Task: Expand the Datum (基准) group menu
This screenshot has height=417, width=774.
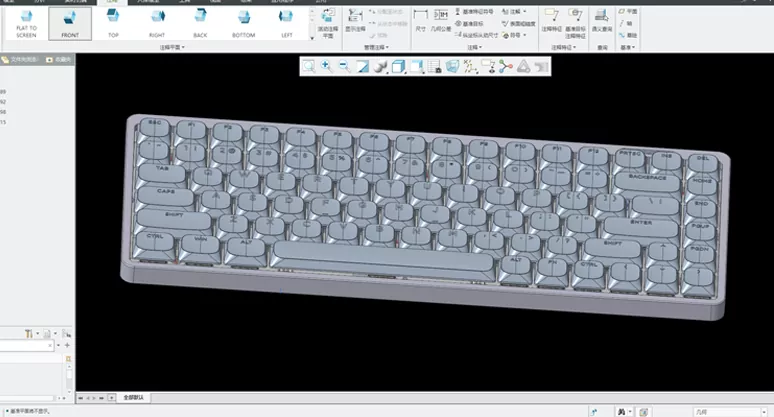Action: click(627, 47)
